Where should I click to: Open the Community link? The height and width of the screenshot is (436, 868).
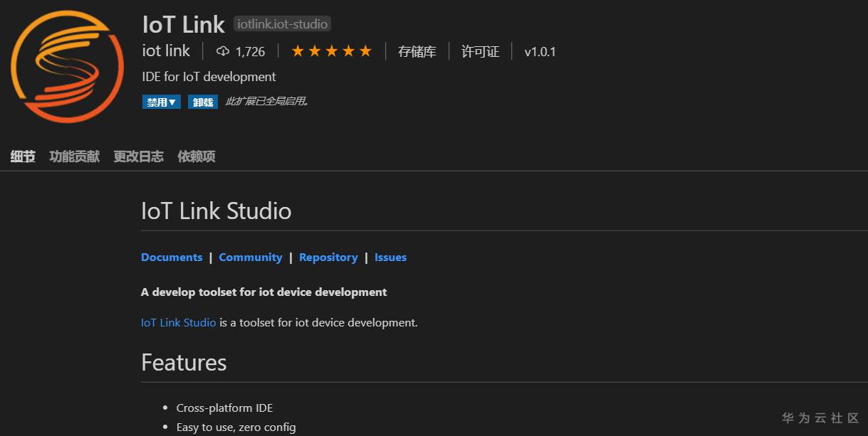click(250, 257)
